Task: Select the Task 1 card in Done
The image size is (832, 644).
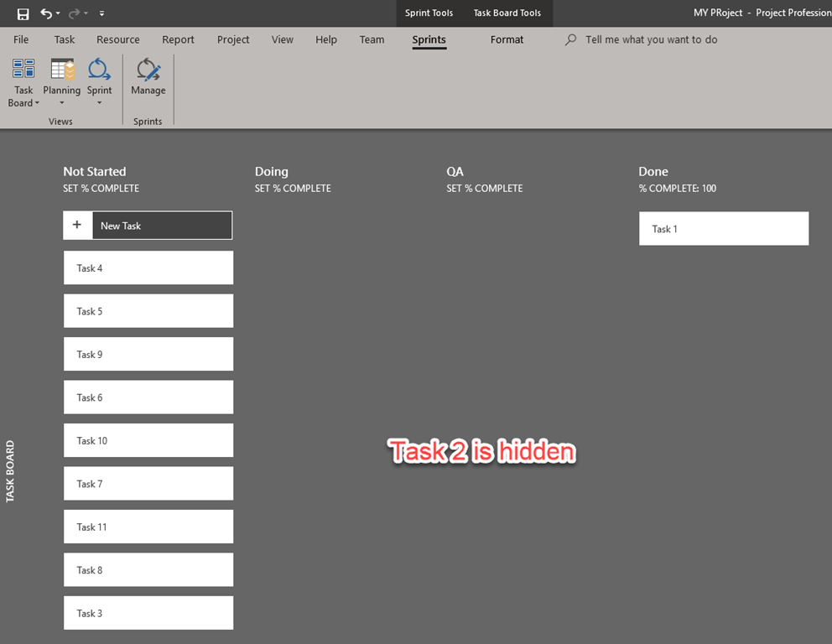Action: [723, 229]
